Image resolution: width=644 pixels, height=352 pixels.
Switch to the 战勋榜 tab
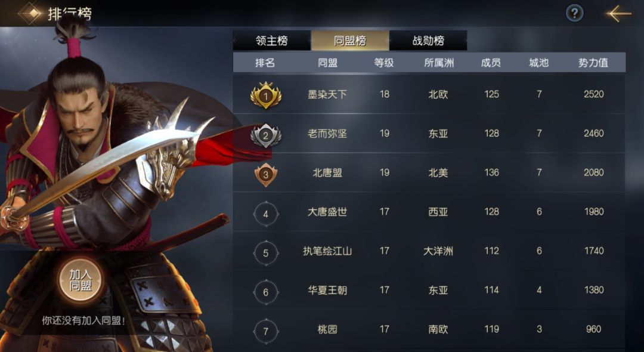coord(428,41)
